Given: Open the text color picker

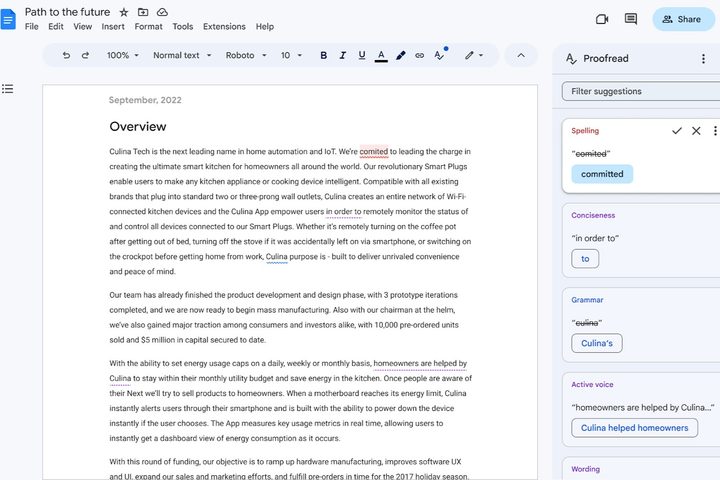Looking at the screenshot, I should pyautogui.click(x=381, y=56).
